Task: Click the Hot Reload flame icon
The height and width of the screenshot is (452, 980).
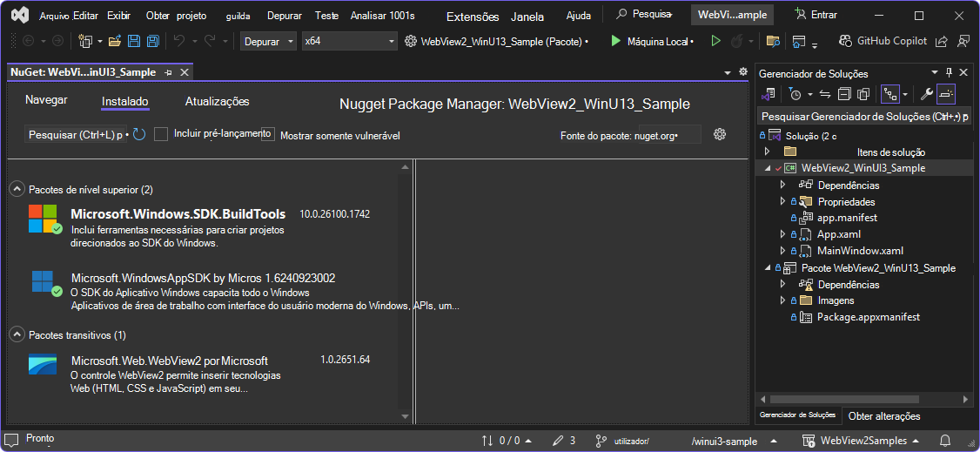Action: pos(736,41)
